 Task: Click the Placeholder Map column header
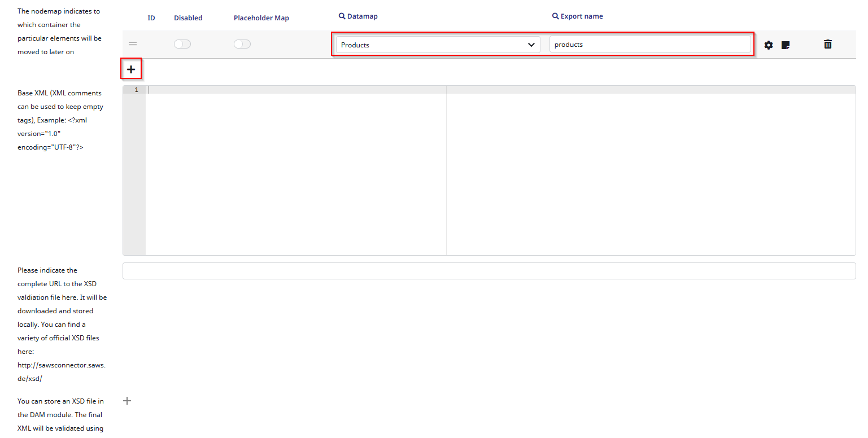tap(261, 18)
